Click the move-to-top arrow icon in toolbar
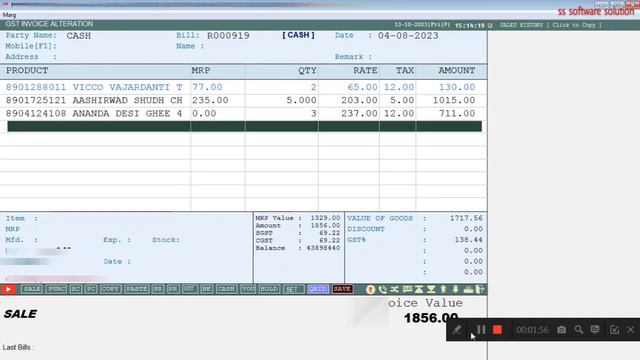Screen dimensions: 640x360 [x=419, y=289]
